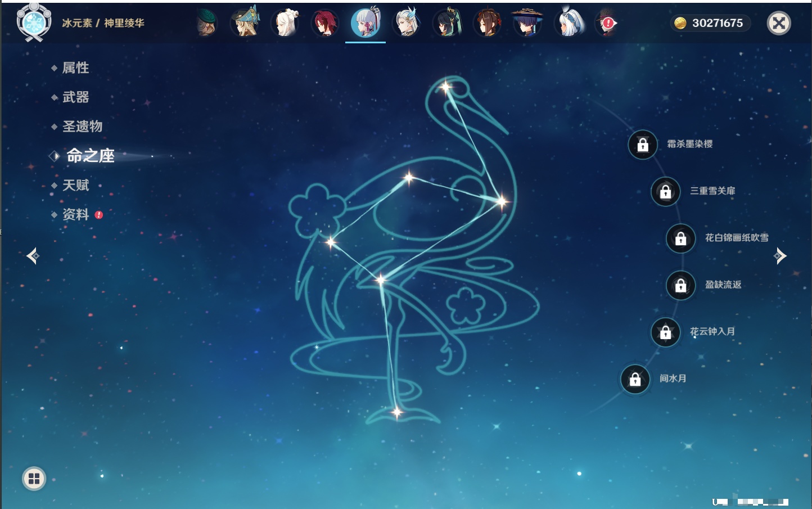
Task: Go to previous character with left arrow
Action: [33, 256]
